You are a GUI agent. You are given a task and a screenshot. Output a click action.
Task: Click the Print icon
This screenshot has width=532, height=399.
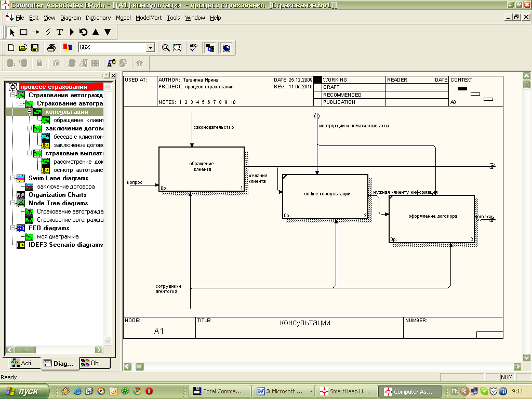pyautogui.click(x=51, y=48)
